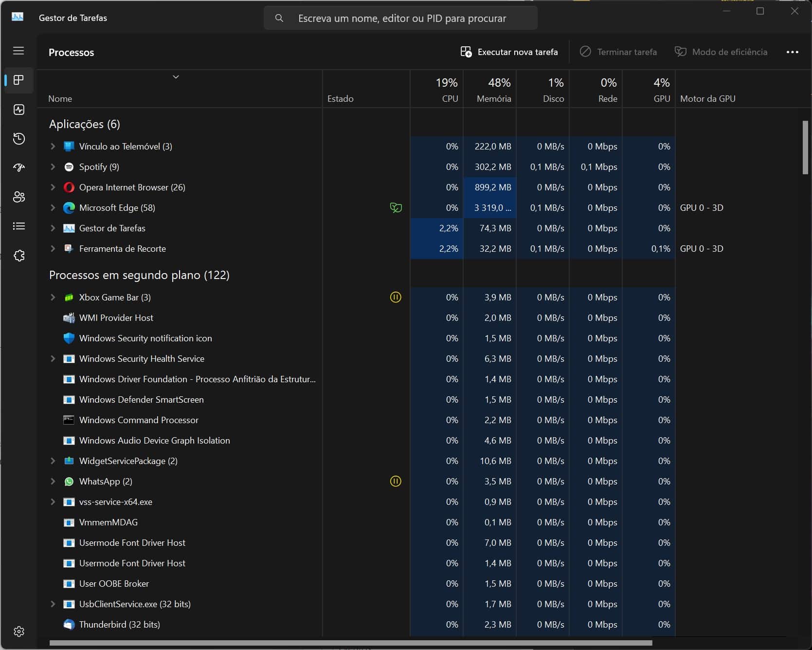
Task: Open Startup apps page in sidebar
Action: pyautogui.click(x=19, y=168)
